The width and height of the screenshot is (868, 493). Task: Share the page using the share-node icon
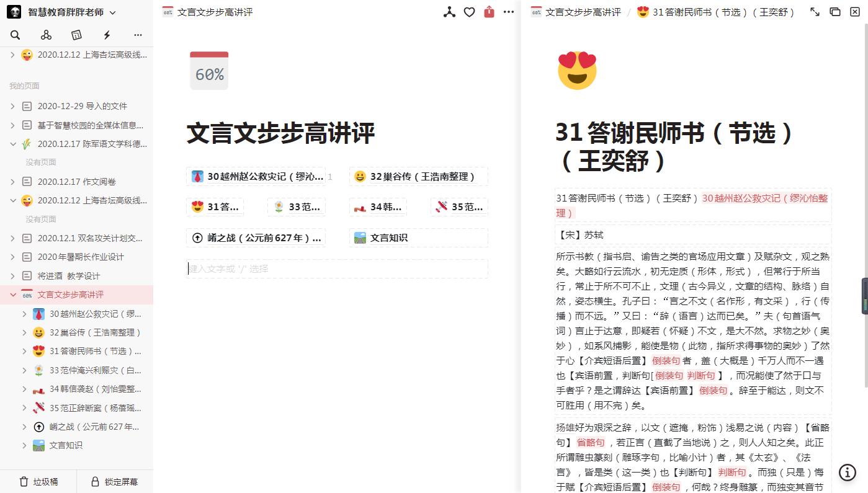[449, 12]
